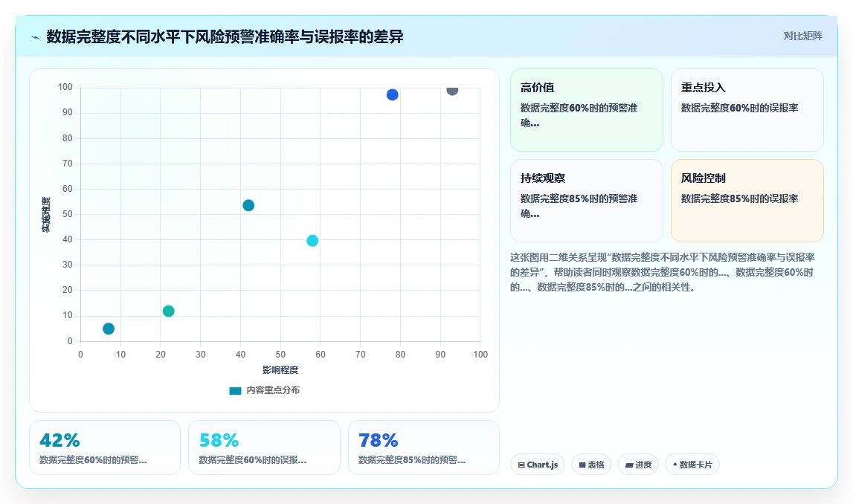This screenshot has height=504, width=853.
Task: Click the 实施难度 y-axis title
Action: coord(45,214)
